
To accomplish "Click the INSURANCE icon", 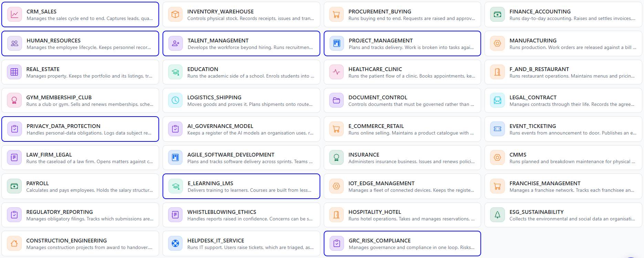I will pyautogui.click(x=336, y=158).
